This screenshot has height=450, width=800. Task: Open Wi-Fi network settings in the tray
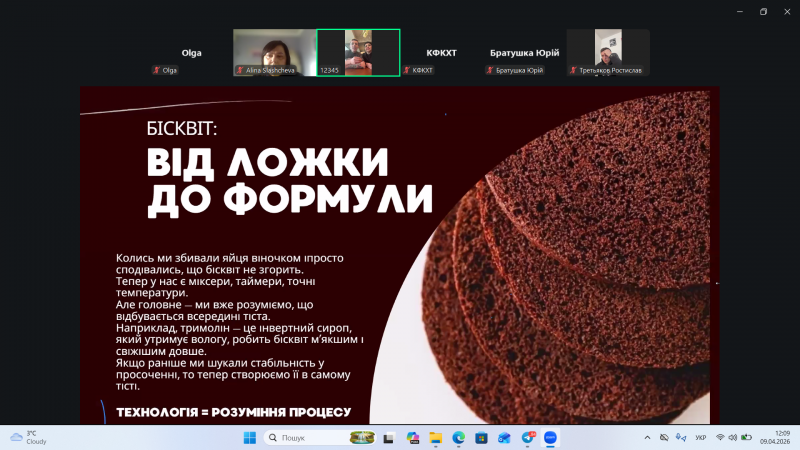click(719, 438)
